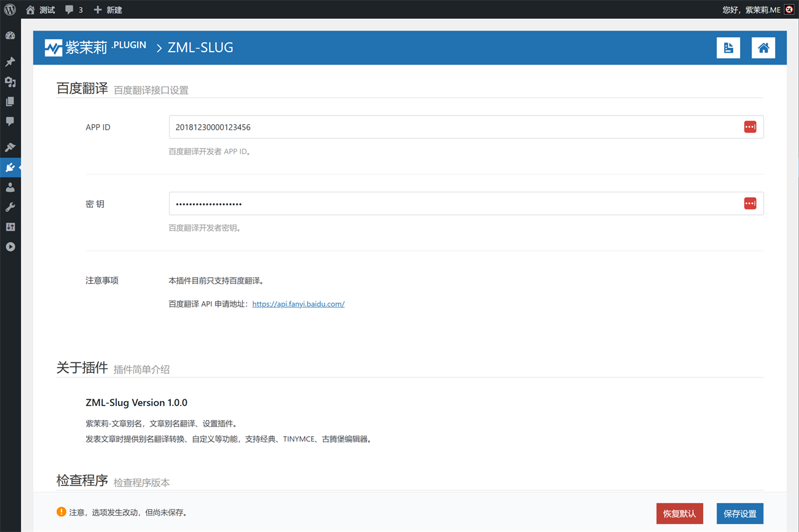Open the WordPress logo menu
Image resolution: width=799 pixels, height=532 pixels.
10,10
